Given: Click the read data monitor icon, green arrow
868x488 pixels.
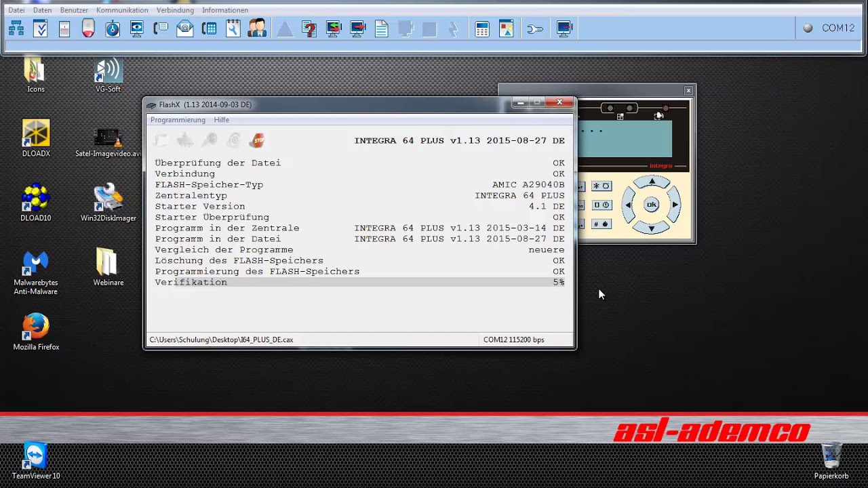Looking at the screenshot, I should tap(333, 28).
